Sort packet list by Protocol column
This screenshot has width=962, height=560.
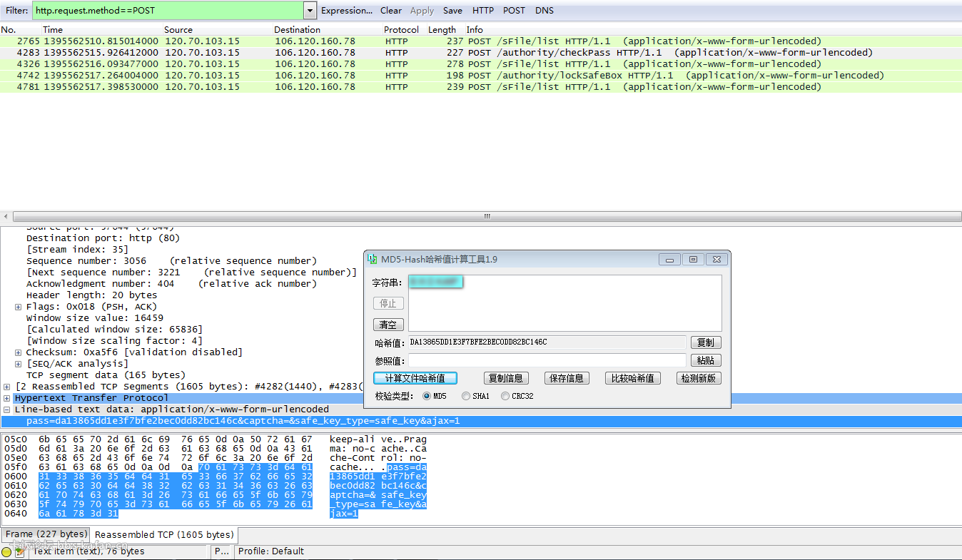click(x=402, y=30)
